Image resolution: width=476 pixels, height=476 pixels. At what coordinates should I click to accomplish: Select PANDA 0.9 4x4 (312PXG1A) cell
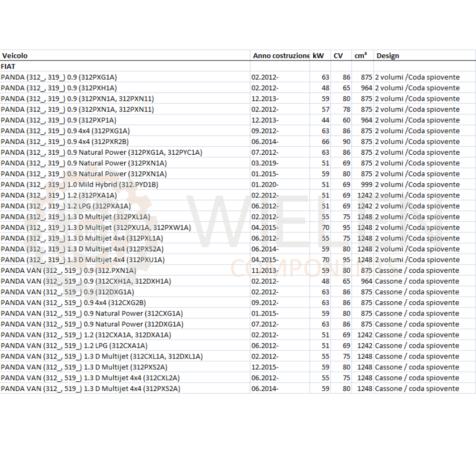(x=125, y=131)
